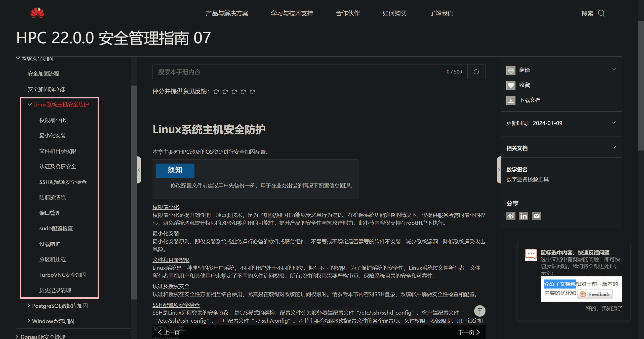Expand the DonauKit安全管理 tree node
This screenshot has height=339, width=644.
coord(17,336)
